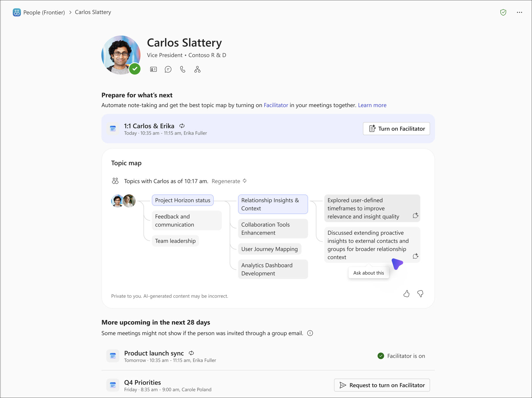The height and width of the screenshot is (398, 532).
Task: Call Carlos using the phone icon
Action: (x=183, y=69)
